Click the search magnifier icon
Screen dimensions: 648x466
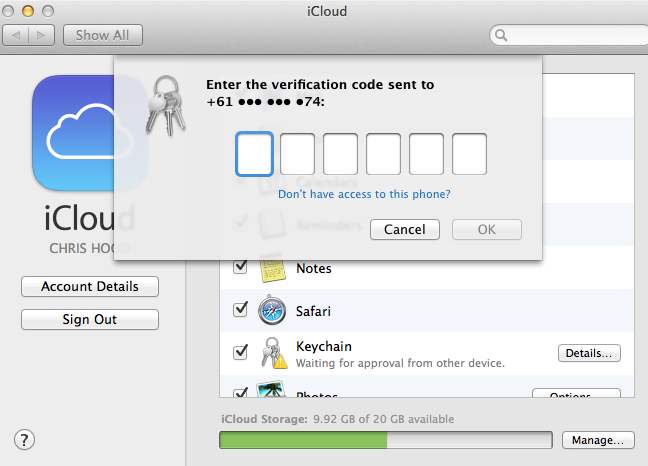click(x=501, y=36)
